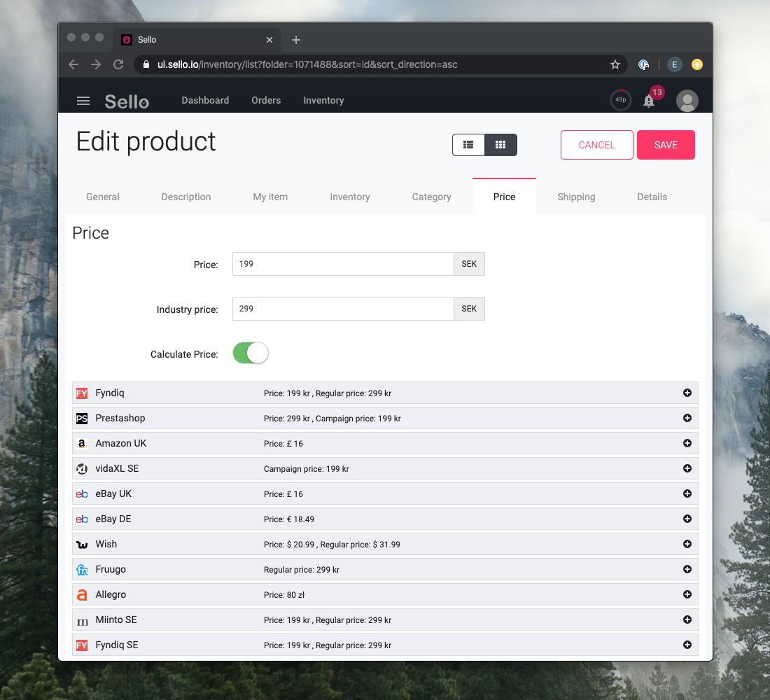Click the Industry price input field
770x700 pixels.
(x=343, y=309)
